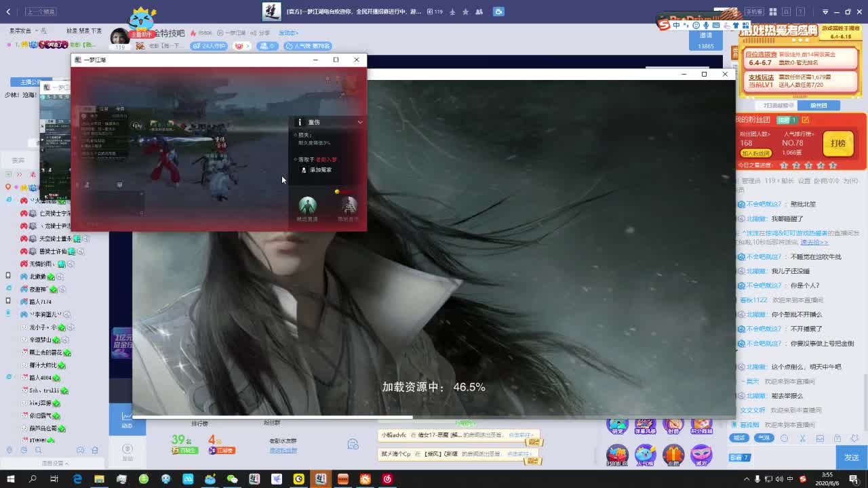The image size is (868, 488).
Task: Open the 手机看 option
Action: pyautogui.click(x=753, y=12)
